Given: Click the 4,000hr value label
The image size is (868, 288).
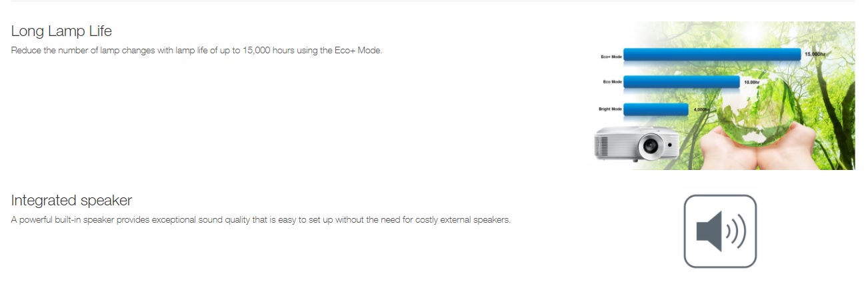Looking at the screenshot, I should [701, 109].
